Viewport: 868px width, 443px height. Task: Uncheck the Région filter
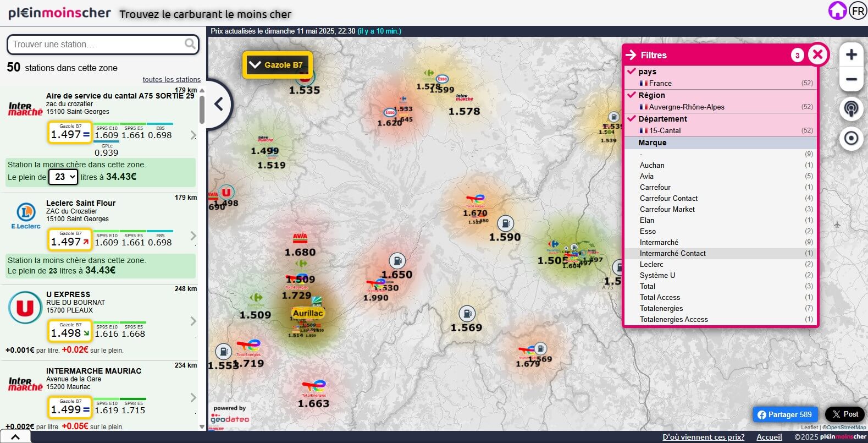(x=631, y=95)
